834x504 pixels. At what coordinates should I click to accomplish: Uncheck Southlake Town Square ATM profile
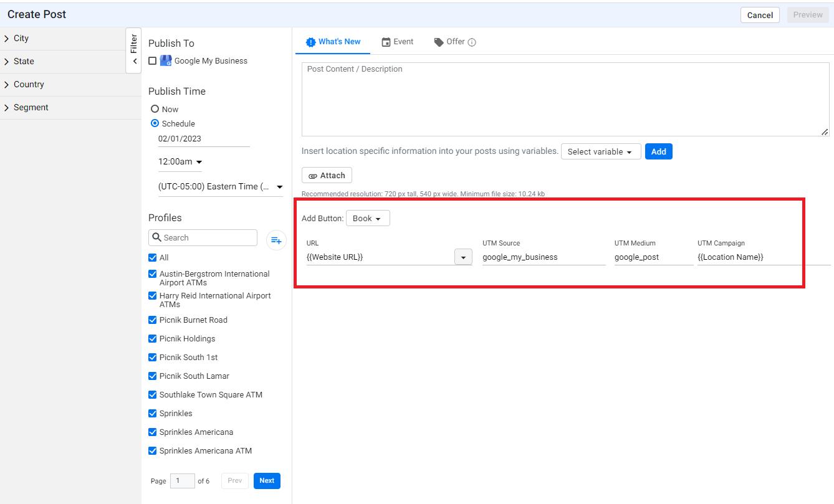[153, 394]
